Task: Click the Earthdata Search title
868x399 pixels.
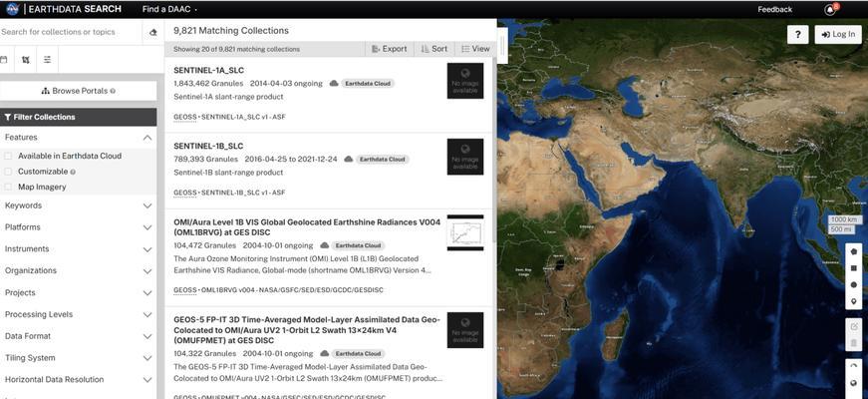Action: tap(75, 9)
